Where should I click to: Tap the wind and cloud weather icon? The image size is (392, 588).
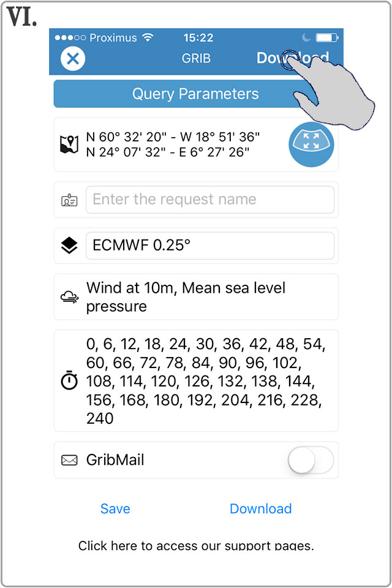tap(69, 296)
